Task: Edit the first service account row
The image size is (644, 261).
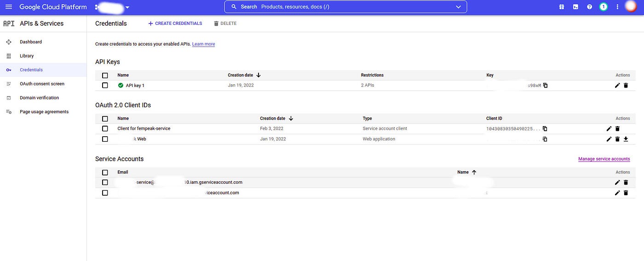Action: click(617, 182)
